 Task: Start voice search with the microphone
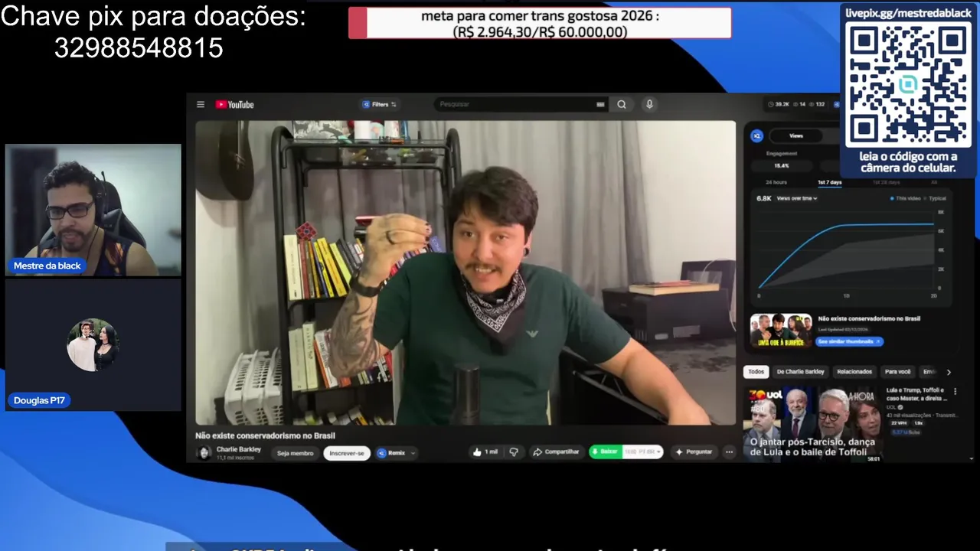tap(649, 105)
